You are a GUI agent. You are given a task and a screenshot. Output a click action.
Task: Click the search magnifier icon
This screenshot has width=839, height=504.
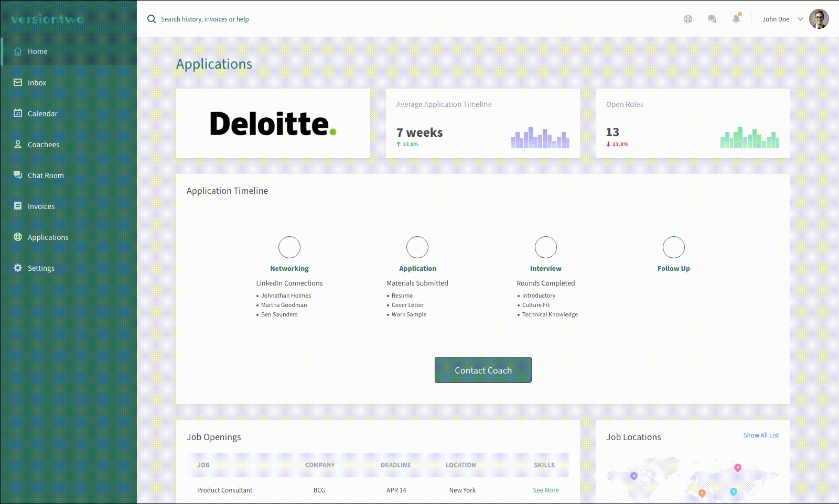(x=152, y=19)
